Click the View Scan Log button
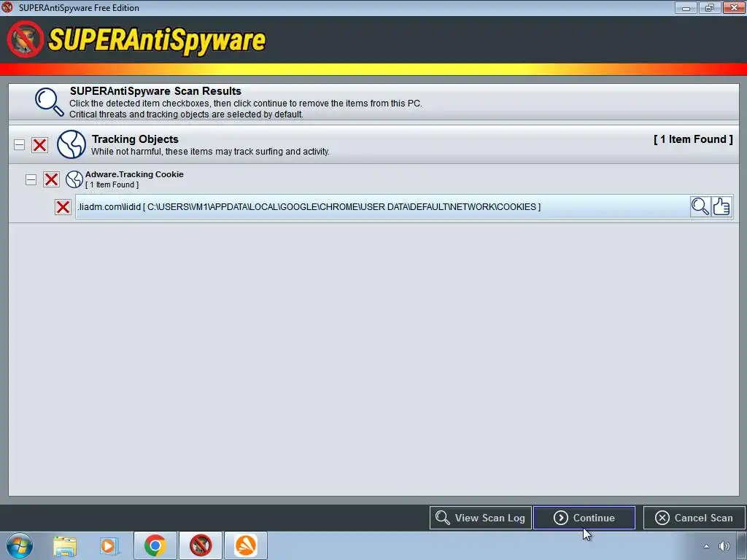Image resolution: width=747 pixels, height=560 pixels. 480,518
